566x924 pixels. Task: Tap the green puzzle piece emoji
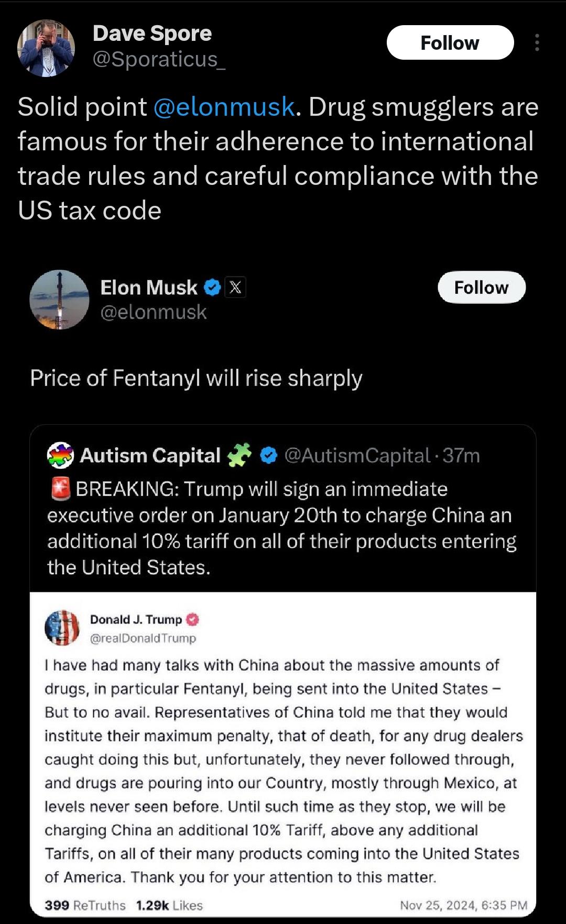240,455
